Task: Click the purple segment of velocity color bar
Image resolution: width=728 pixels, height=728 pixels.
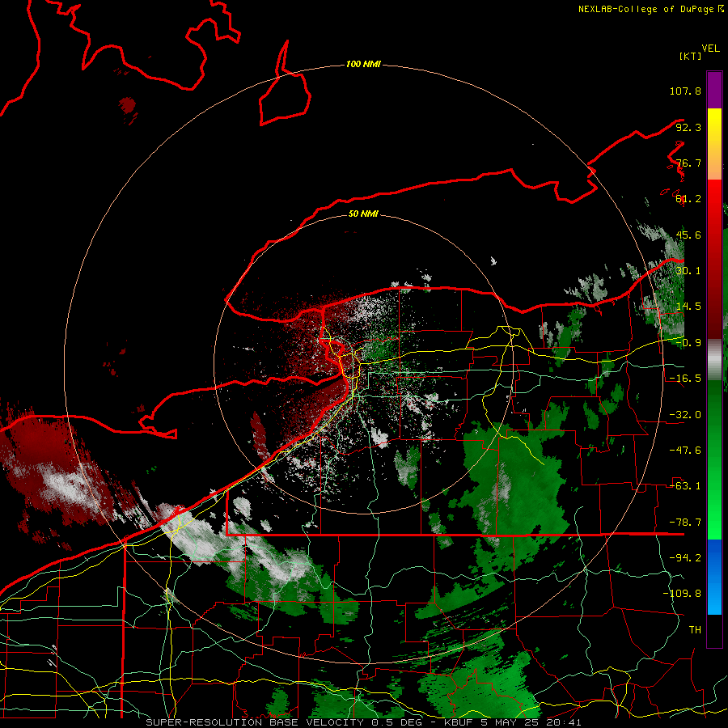Action: coord(714,91)
